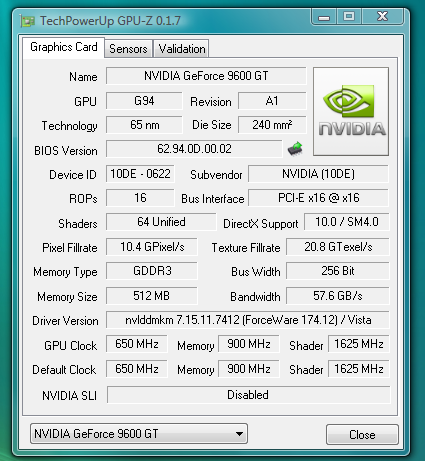Click DirectX Support field 10.0 / SM4.0
Viewport: 425px width, 461px height.
click(x=347, y=222)
